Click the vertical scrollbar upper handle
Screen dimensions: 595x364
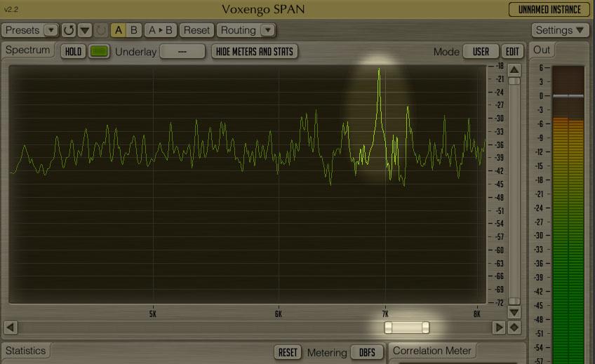[x=514, y=81]
